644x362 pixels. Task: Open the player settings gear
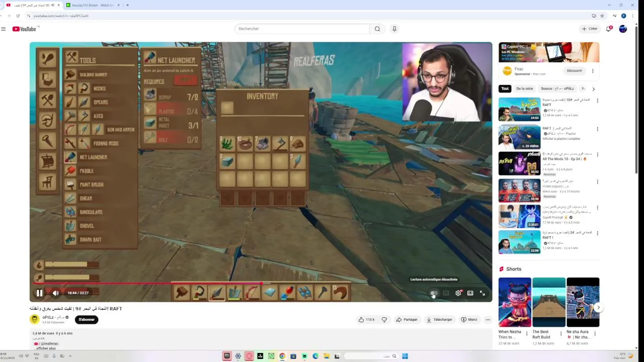pos(458,293)
